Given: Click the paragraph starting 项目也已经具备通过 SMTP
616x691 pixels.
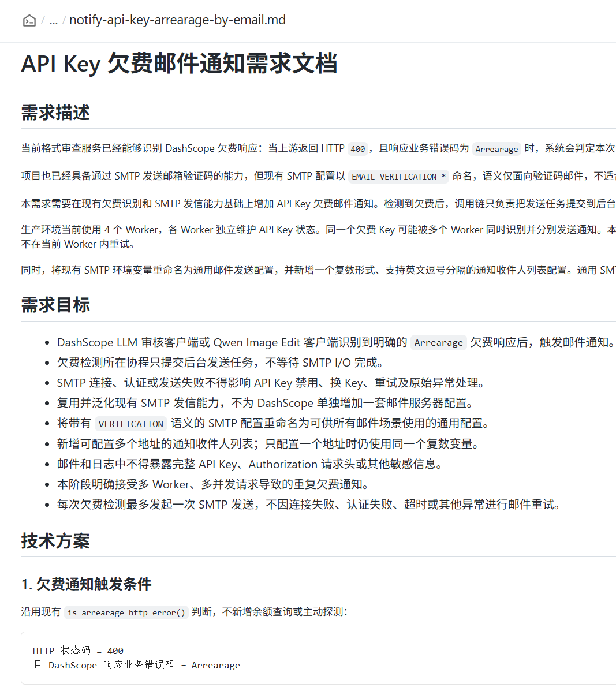Looking at the screenshot, I should click(319, 176).
